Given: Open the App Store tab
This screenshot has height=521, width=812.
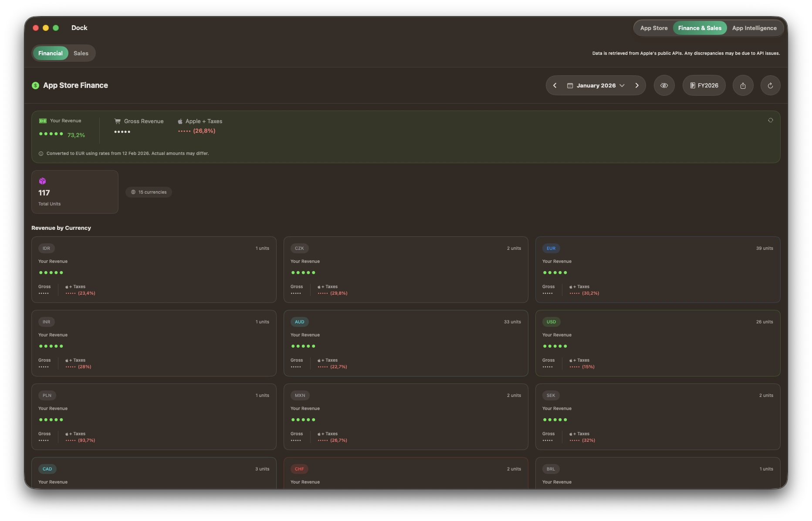Looking at the screenshot, I should tap(653, 28).
